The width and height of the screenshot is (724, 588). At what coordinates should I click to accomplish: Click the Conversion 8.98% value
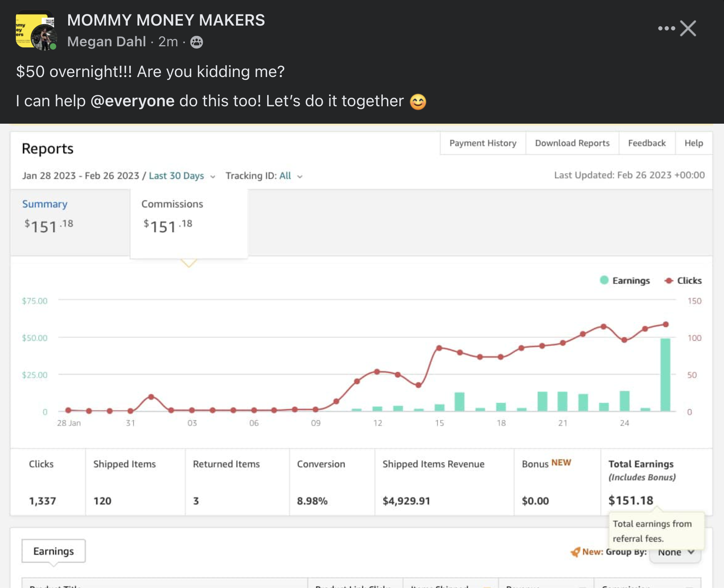(312, 501)
